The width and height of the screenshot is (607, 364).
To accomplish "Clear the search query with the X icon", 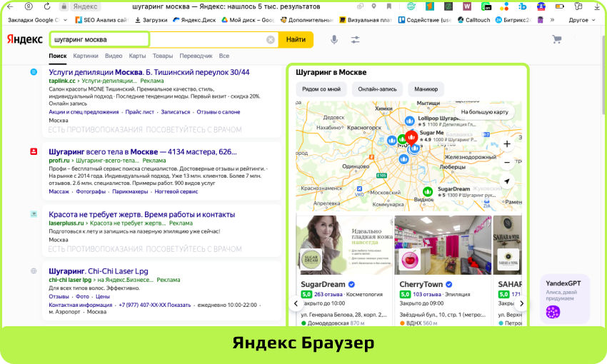I will (x=271, y=39).
